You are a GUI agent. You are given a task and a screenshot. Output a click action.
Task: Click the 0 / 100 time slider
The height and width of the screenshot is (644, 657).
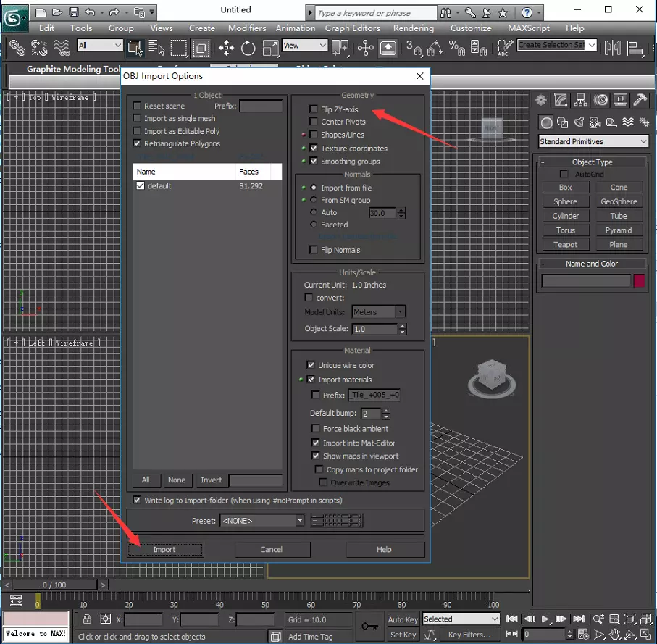(x=55, y=585)
